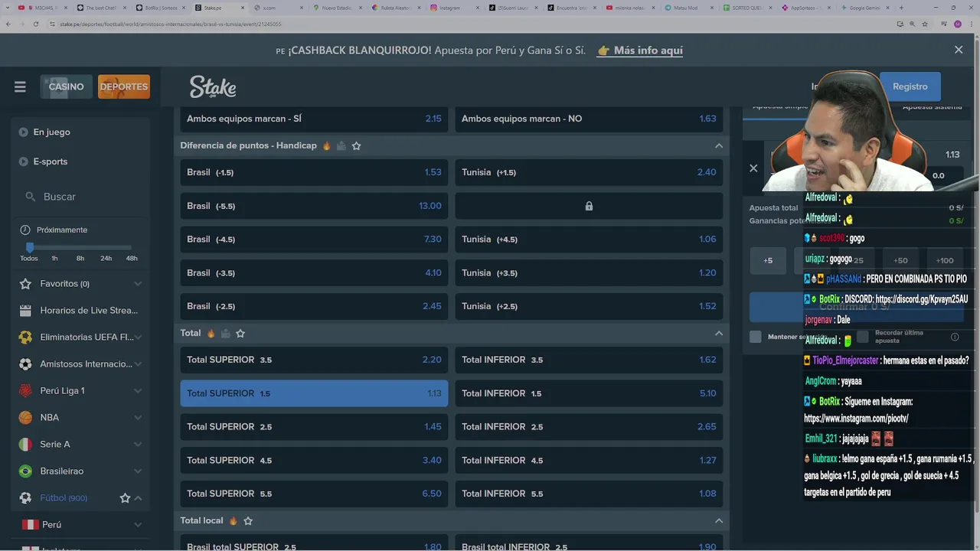The height and width of the screenshot is (551, 980).
Task: Select Ambos equipos marcan - SÍ
Action: [x=314, y=119]
